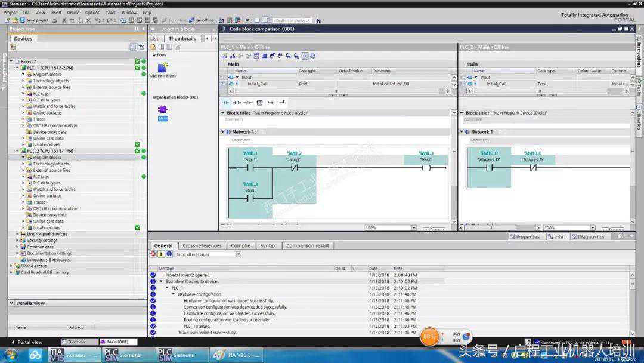Expand the Technology objects folder under PLC_1
This screenshot has height=363, width=644.
click(23, 81)
